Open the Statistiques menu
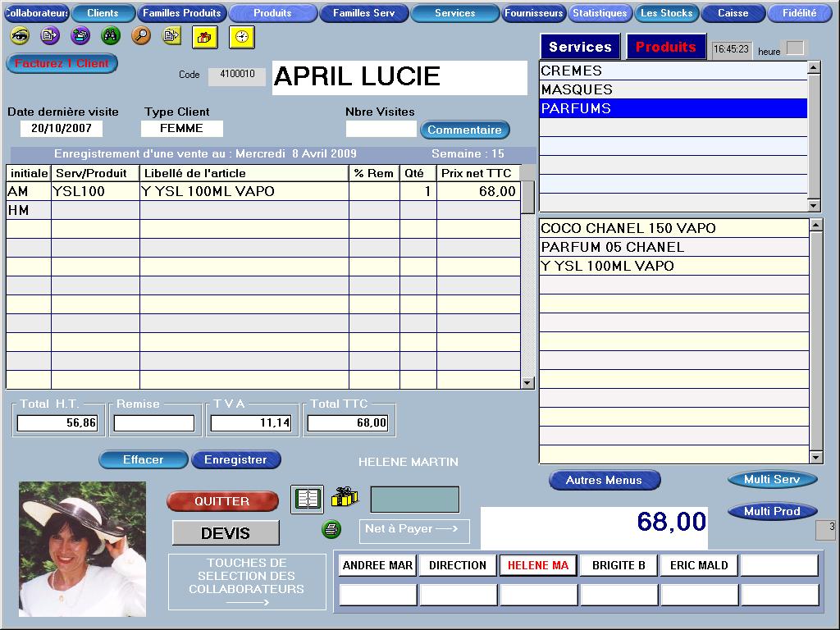Screen dimensions: 840x630 pos(600,12)
